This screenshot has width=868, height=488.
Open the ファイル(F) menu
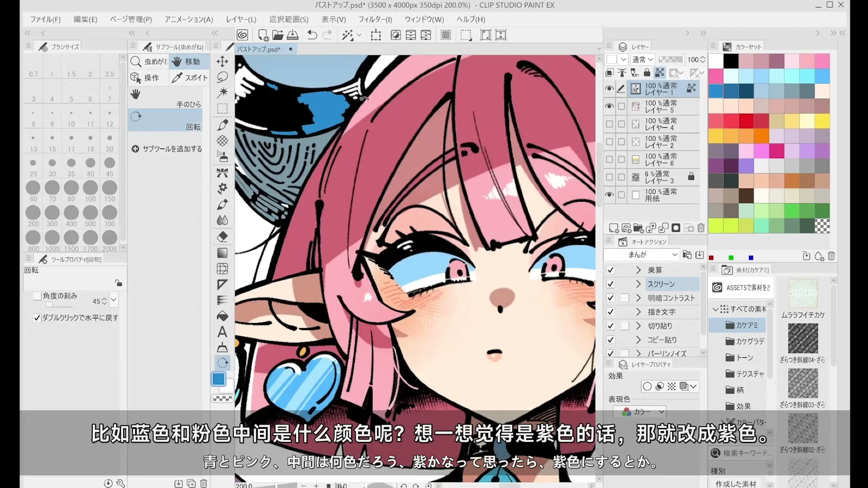tap(45, 20)
